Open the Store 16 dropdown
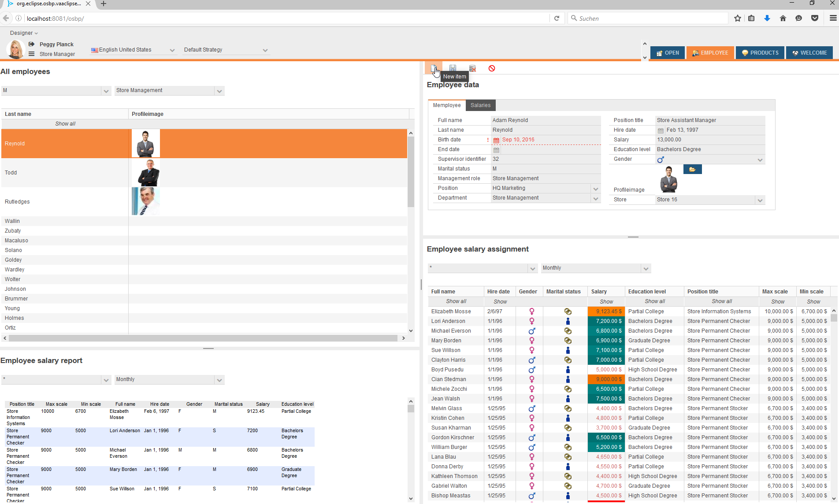 click(x=760, y=200)
